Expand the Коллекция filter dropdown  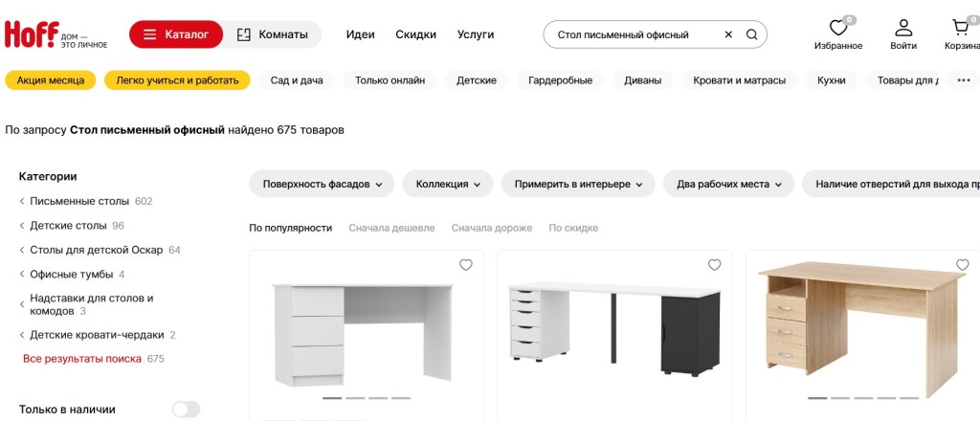(x=448, y=184)
